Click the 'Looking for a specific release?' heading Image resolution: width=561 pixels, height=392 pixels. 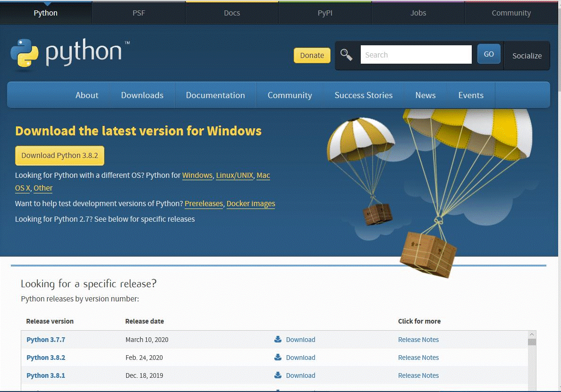pos(89,284)
